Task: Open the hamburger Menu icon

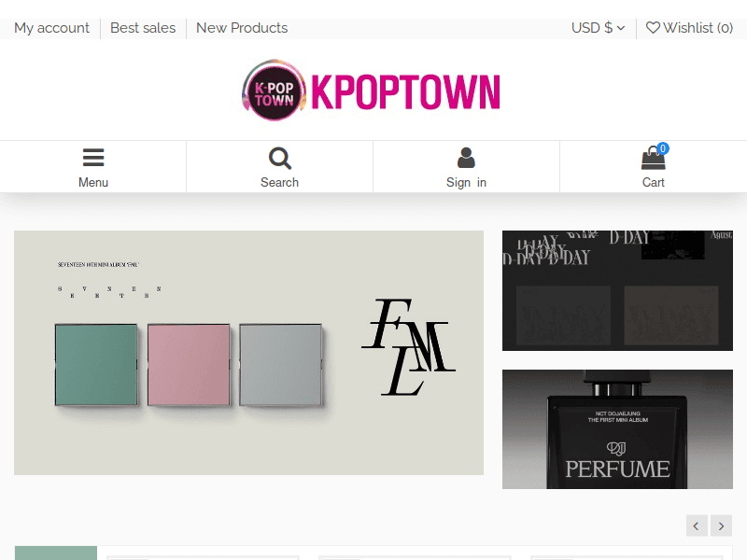Action: tap(93, 157)
